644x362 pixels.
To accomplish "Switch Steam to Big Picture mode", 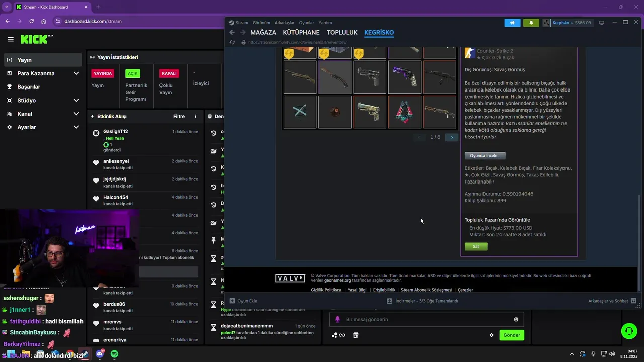I will [601, 23].
